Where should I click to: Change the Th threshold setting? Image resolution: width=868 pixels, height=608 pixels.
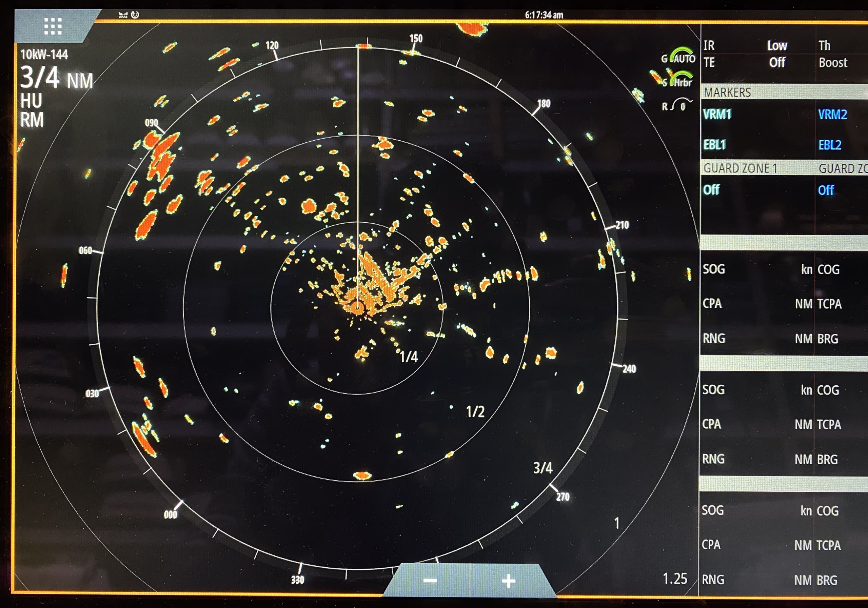tap(825, 46)
